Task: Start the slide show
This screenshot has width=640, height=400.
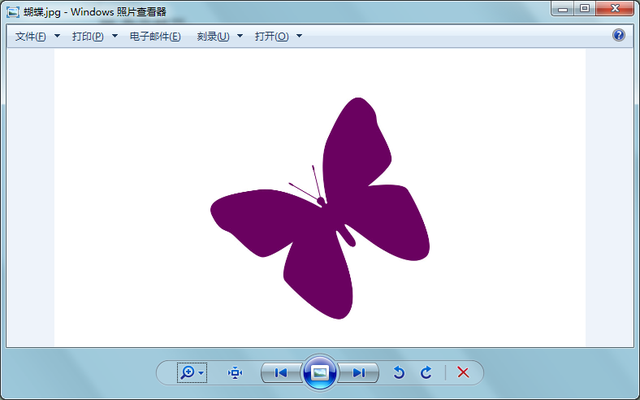Action: coord(320,373)
